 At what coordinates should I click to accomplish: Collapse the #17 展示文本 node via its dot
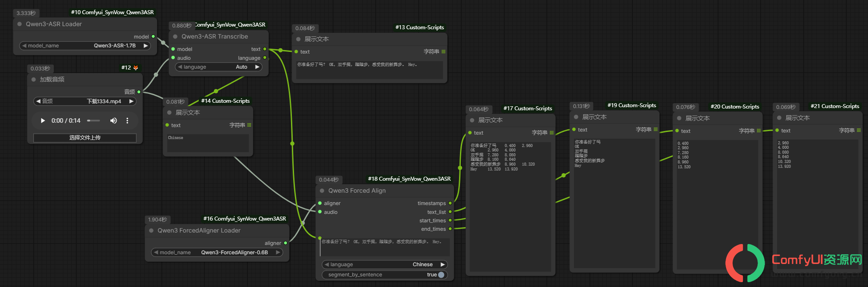472,120
